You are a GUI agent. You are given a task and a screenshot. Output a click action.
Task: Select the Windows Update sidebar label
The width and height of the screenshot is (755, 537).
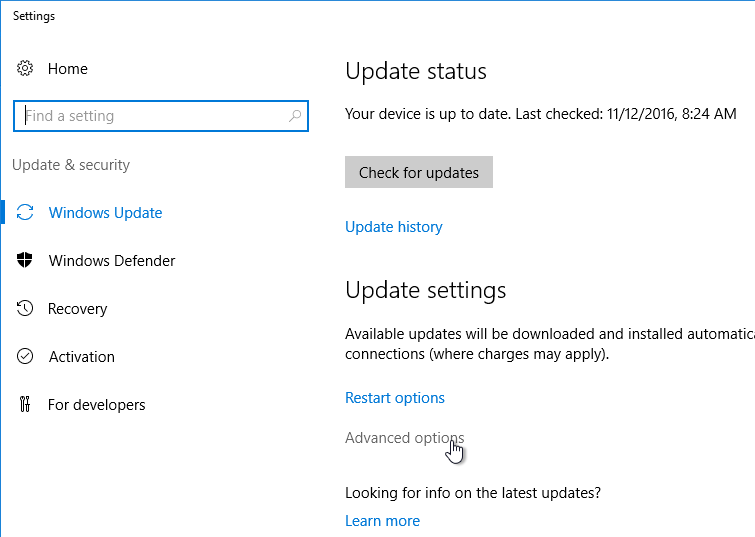pyautogui.click(x=105, y=213)
